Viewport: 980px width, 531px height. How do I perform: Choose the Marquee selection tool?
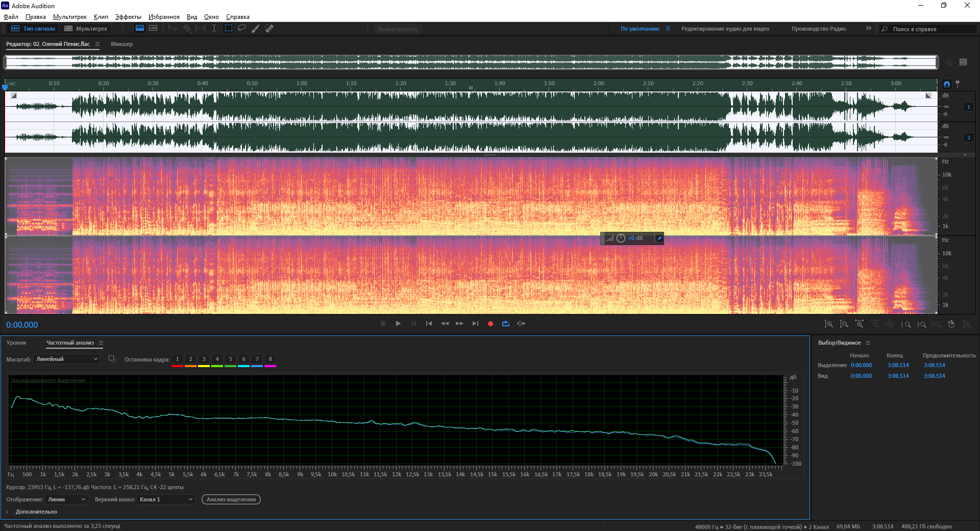coord(229,29)
